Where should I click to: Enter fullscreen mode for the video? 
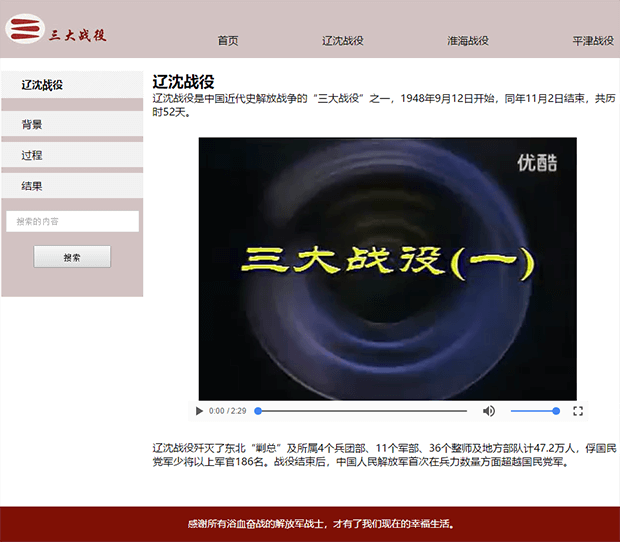pyautogui.click(x=578, y=411)
